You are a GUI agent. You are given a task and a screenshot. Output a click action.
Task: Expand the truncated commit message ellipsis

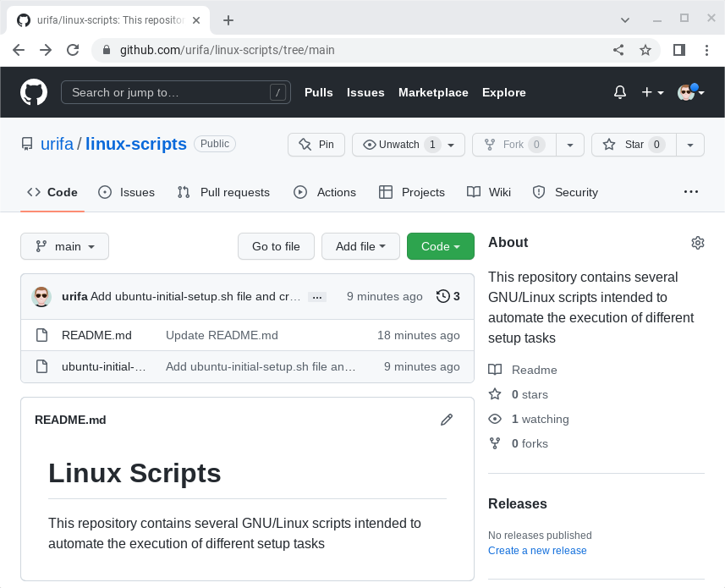317,297
